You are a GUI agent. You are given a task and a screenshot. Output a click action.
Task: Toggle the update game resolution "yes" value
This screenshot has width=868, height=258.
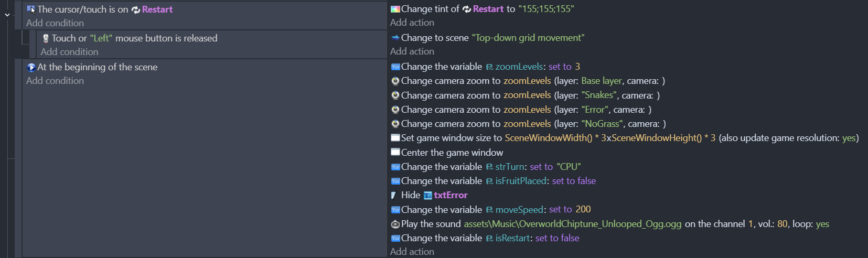849,138
